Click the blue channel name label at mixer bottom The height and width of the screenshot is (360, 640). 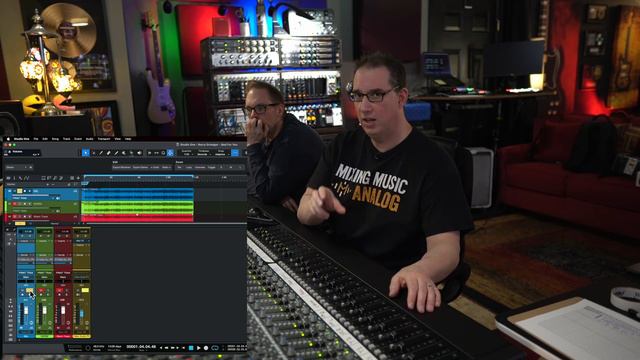point(26,336)
